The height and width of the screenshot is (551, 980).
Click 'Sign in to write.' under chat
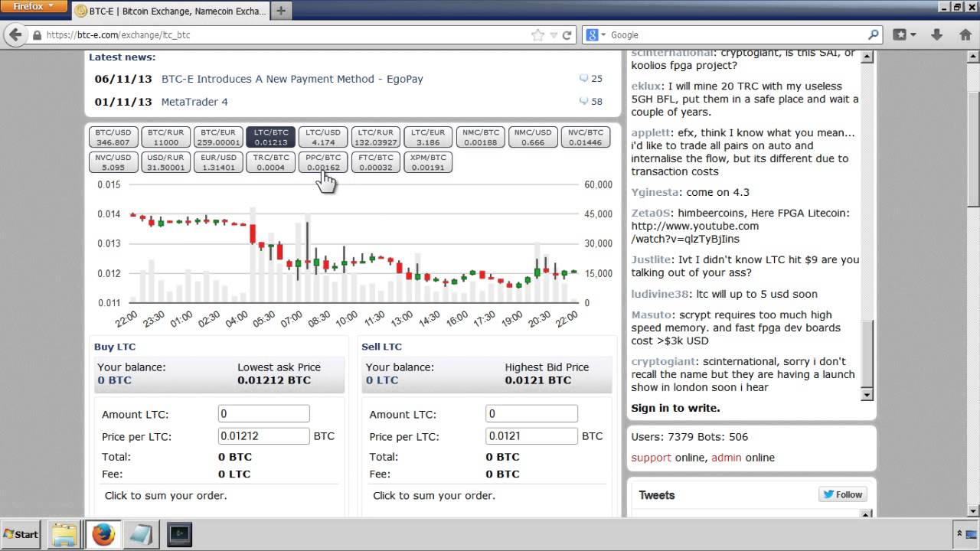click(675, 408)
